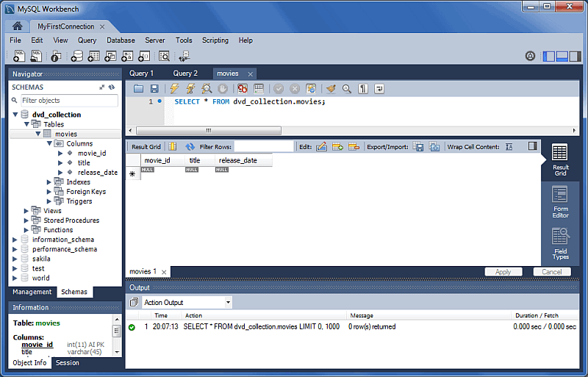This screenshot has width=588, height=377.
Task: Toggle autocommit mode
Action: pos(311,88)
